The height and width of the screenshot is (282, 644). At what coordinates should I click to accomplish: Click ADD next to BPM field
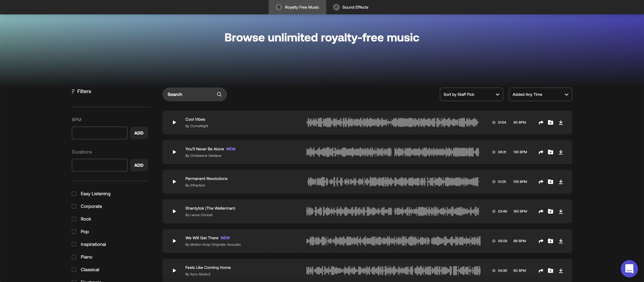(x=139, y=133)
